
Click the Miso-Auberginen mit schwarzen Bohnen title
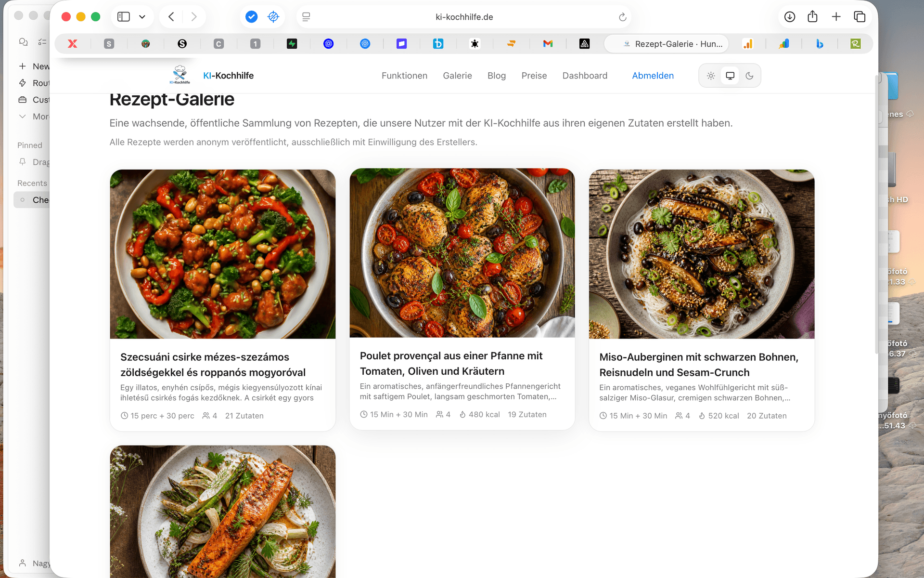pos(699,365)
